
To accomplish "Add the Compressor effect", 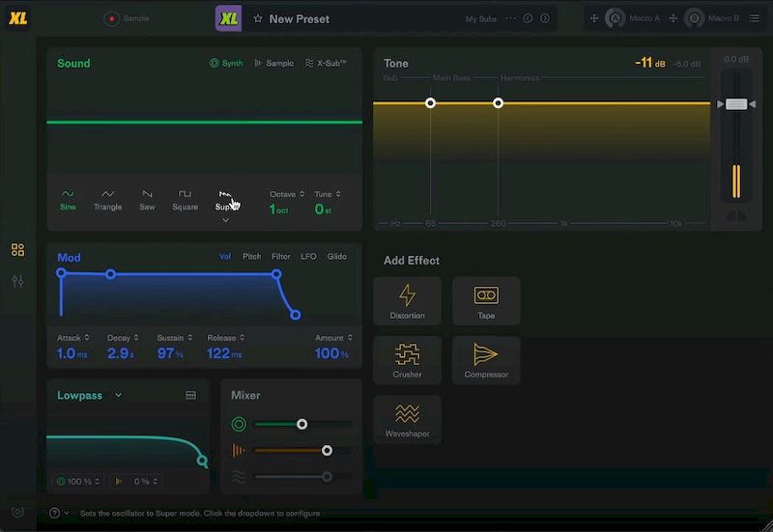I will (486, 359).
